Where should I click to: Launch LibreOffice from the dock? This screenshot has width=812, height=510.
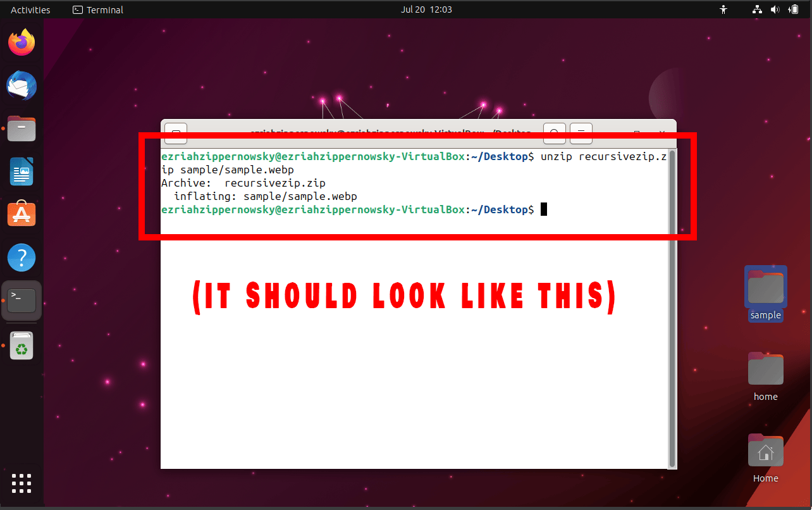pos(21,171)
